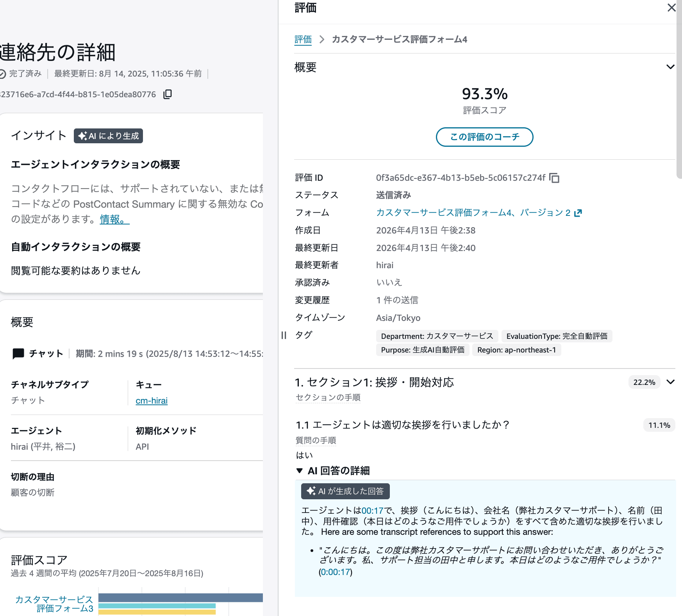682x616 pixels.
Task: Collapse セクション1 挨拶・開始対応
Action: click(x=670, y=382)
